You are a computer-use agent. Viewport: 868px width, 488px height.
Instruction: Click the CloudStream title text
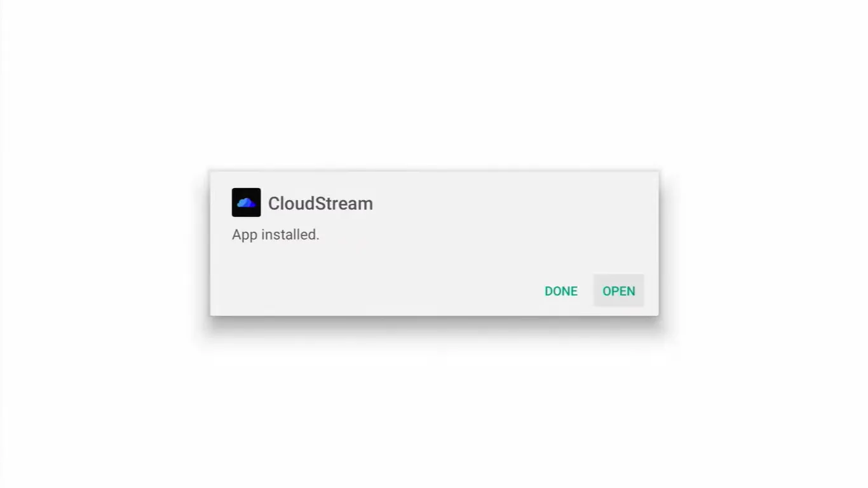point(320,203)
